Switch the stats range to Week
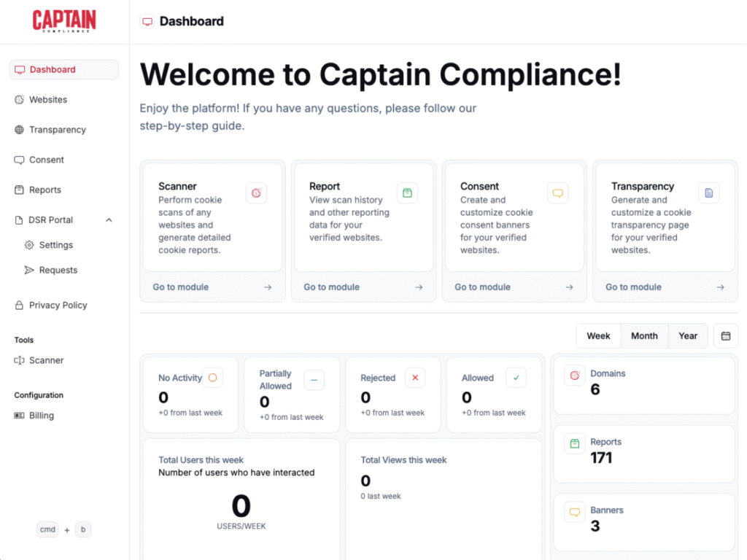Viewport: 747px width, 560px height. click(598, 336)
